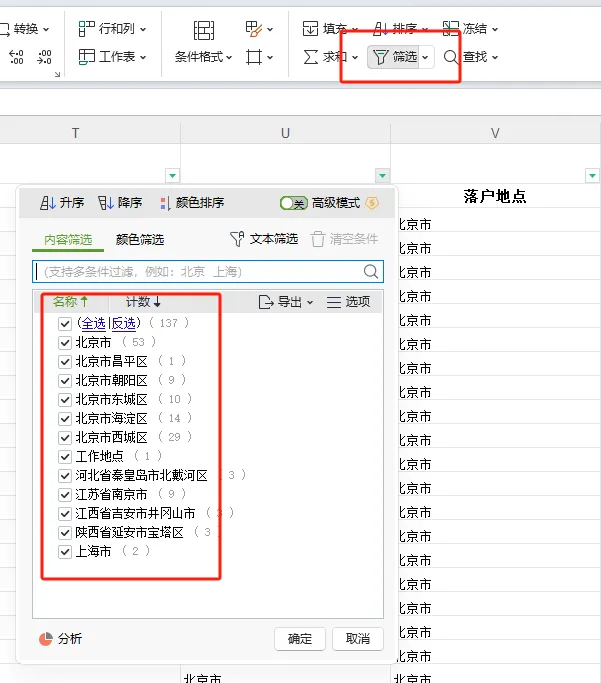Click the Worksheet (工作表) icon
The height and width of the screenshot is (683, 601).
86,57
